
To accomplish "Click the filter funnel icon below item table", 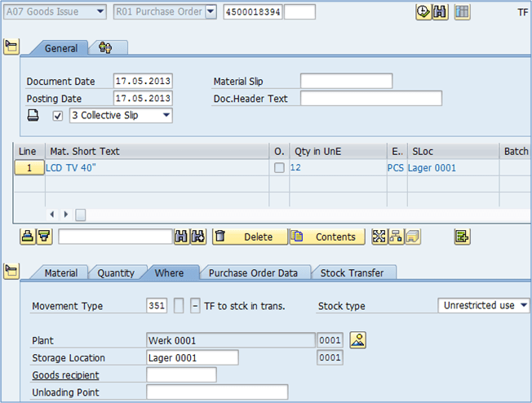I will click(x=44, y=237).
